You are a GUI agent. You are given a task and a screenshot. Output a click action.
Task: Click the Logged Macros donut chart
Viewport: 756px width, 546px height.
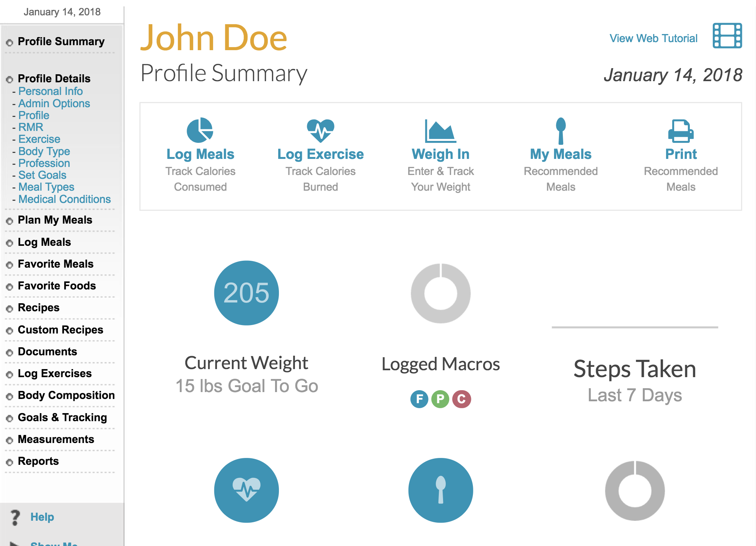[441, 293]
